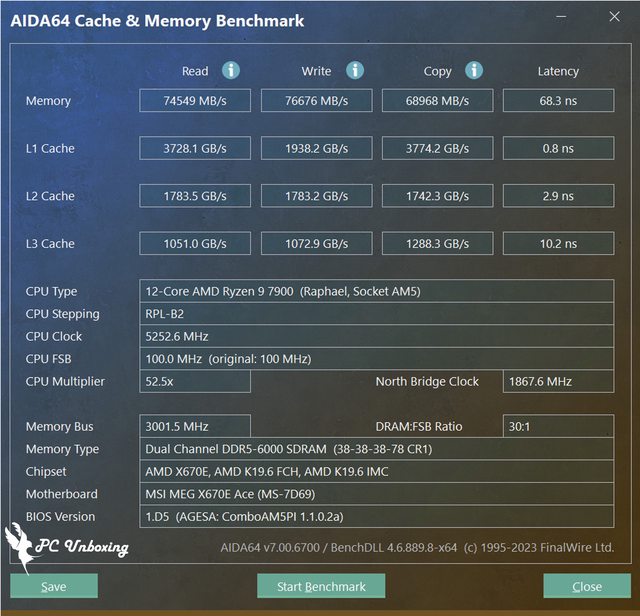640x616 pixels.
Task: Close the window with the X icon
Action: 614,17
